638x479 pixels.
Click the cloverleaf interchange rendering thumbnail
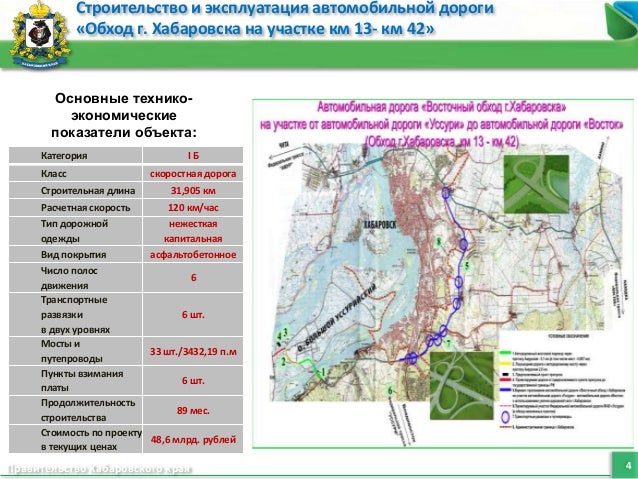pyautogui.click(x=463, y=383)
